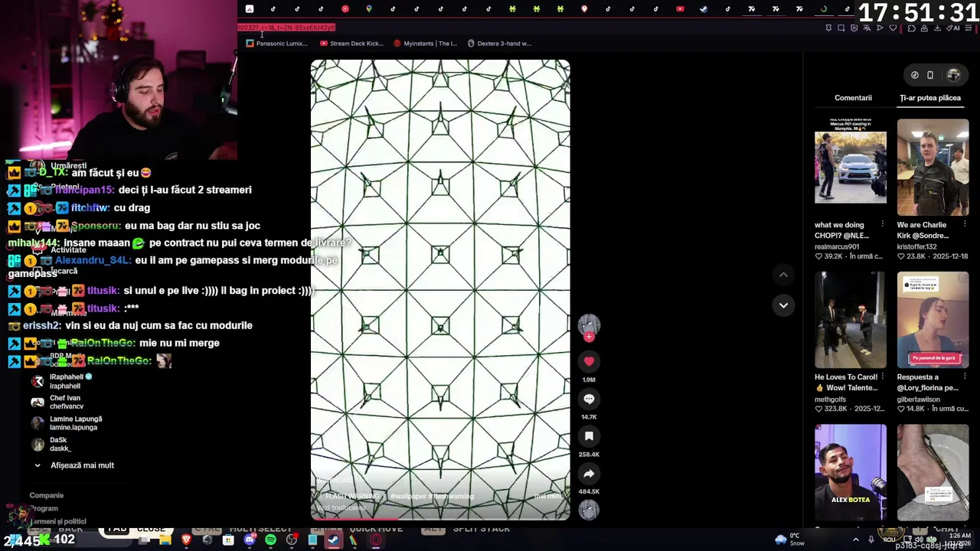The image size is (980, 551).
Task: Switch to the red YouTube browser tab
Action: (680, 9)
